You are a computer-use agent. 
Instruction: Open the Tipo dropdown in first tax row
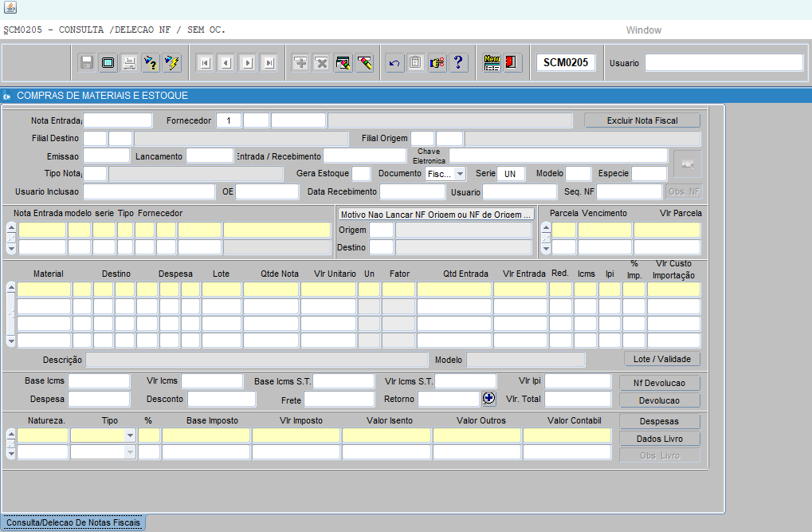click(x=129, y=435)
